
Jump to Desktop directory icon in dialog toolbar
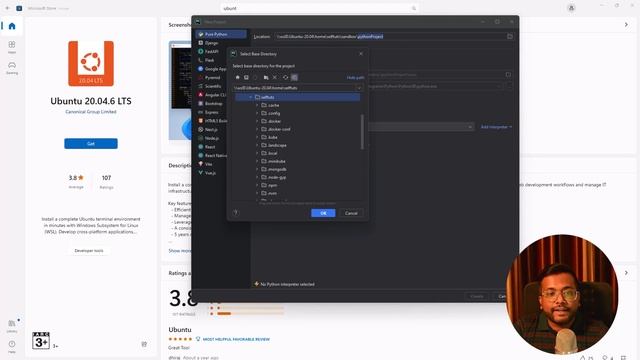[247, 77]
